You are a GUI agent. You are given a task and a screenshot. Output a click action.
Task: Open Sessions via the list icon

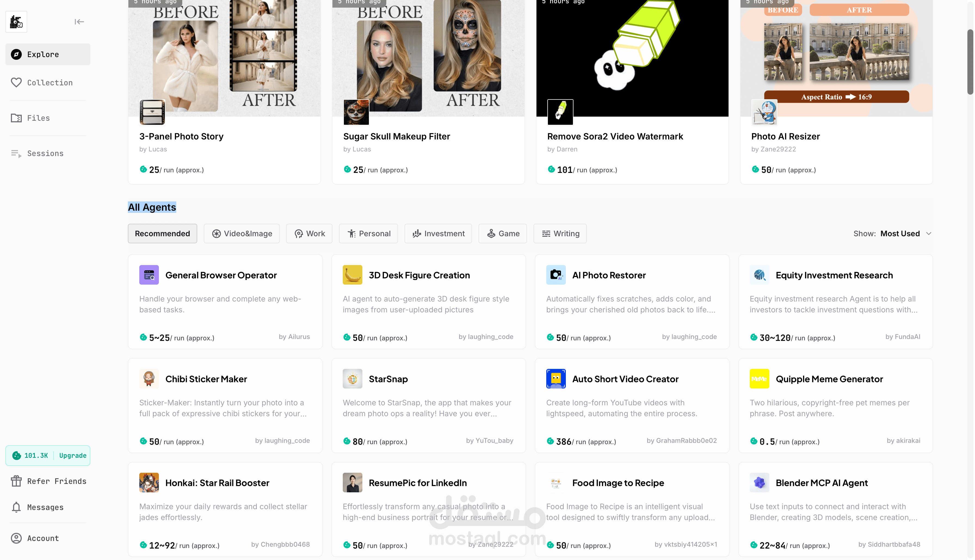click(x=16, y=154)
